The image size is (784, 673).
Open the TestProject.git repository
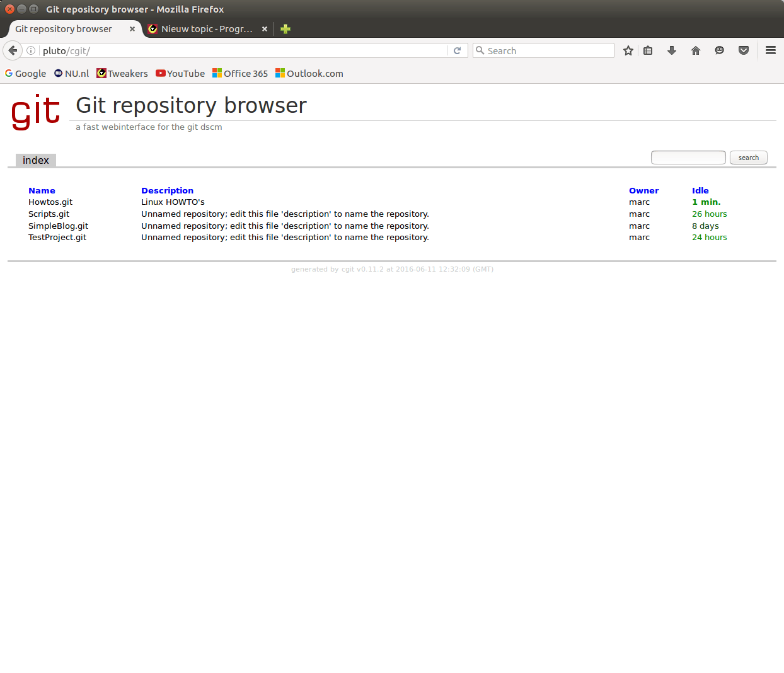[x=57, y=238]
